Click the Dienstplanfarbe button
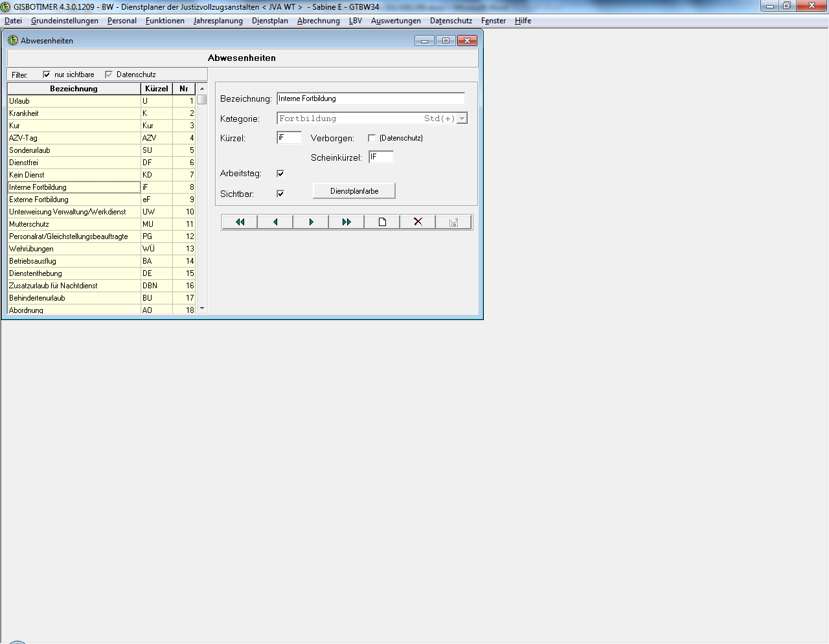 (x=354, y=191)
